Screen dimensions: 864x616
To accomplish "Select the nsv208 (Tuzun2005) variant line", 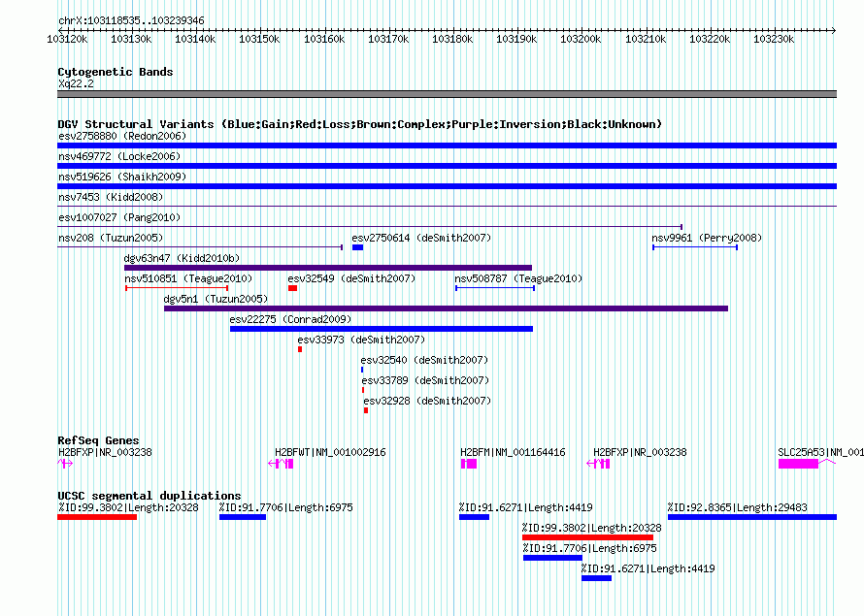I will (x=200, y=247).
